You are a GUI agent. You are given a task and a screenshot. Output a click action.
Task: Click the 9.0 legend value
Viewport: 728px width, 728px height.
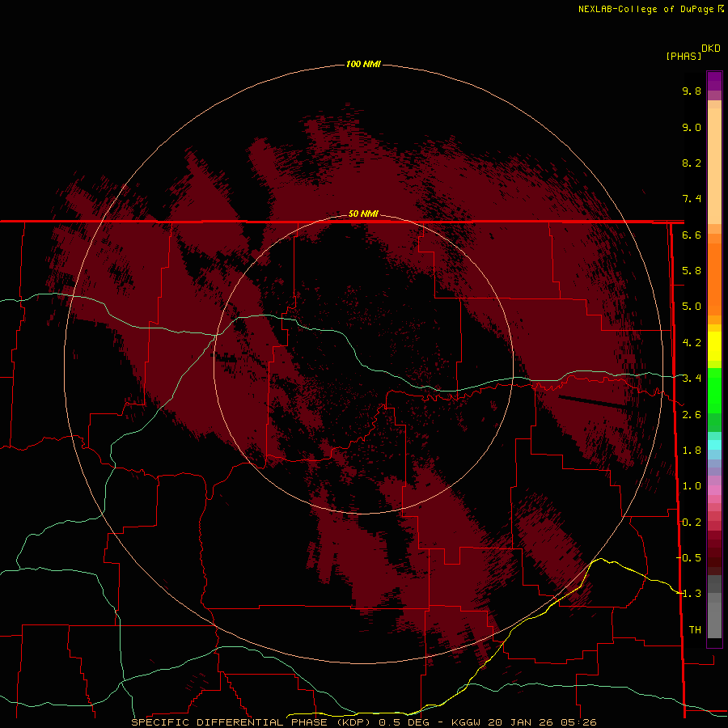(692, 127)
